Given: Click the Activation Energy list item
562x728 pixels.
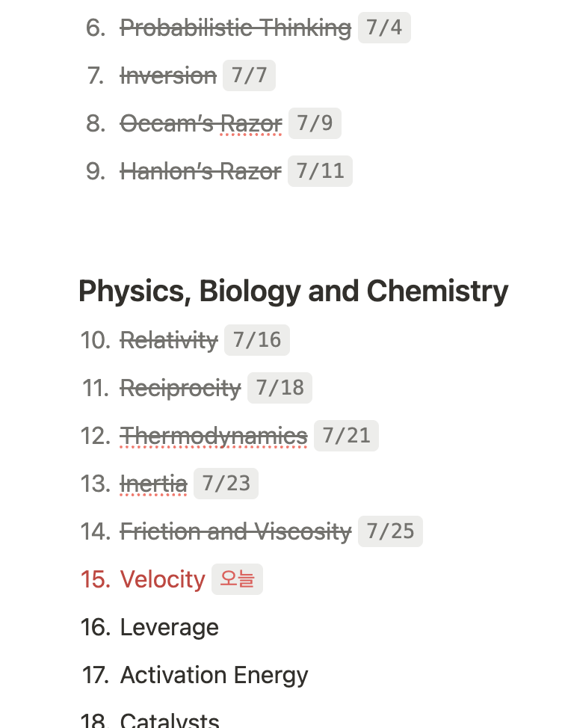Looking at the screenshot, I should pyautogui.click(x=214, y=676).
